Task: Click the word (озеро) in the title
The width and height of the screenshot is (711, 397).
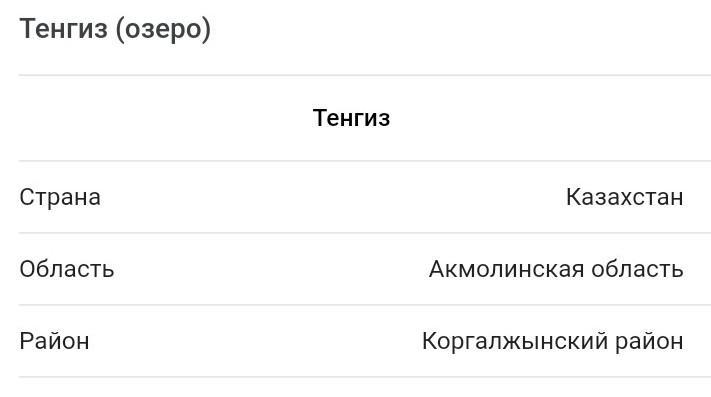Action: point(163,30)
